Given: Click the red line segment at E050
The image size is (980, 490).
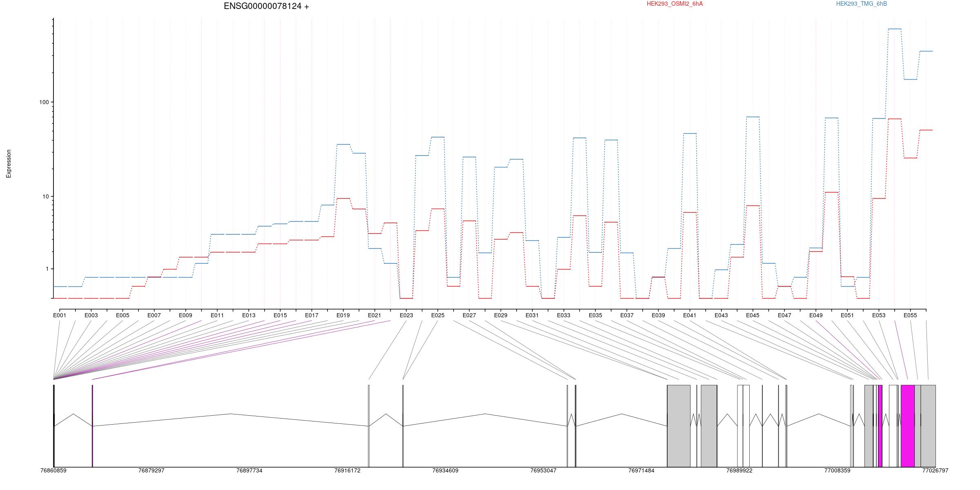Looking at the screenshot, I should point(832,192).
